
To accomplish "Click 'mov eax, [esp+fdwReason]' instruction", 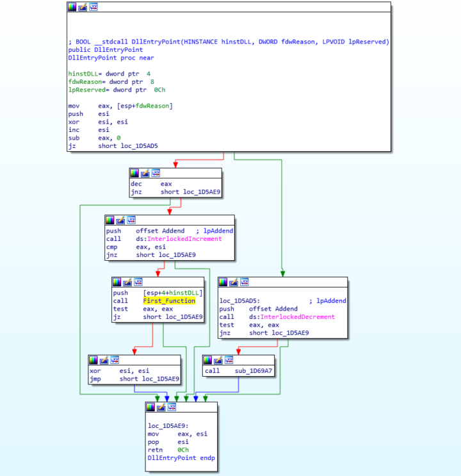I will click(120, 106).
